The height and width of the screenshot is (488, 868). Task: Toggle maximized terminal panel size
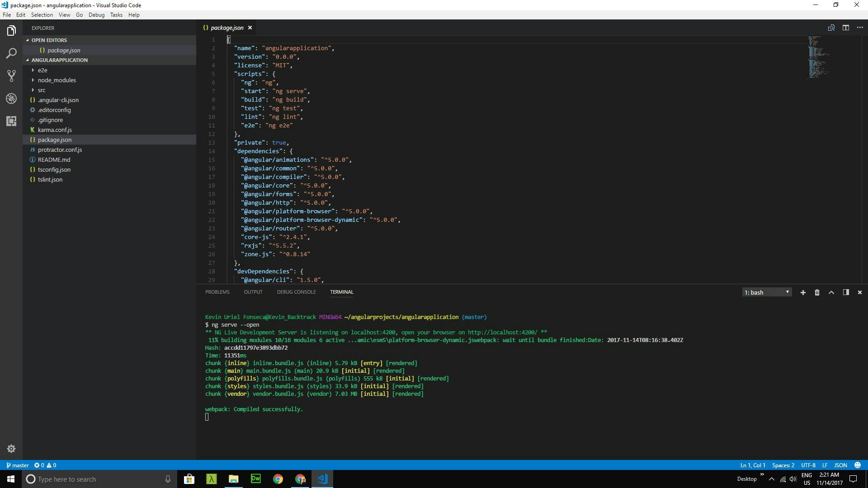pos(831,292)
